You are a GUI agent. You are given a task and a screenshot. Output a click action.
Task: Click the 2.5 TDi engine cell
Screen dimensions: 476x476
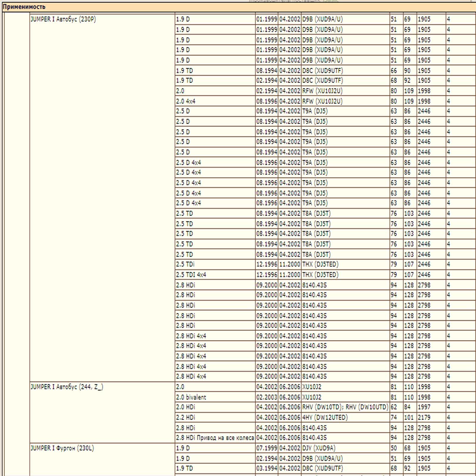215,264
